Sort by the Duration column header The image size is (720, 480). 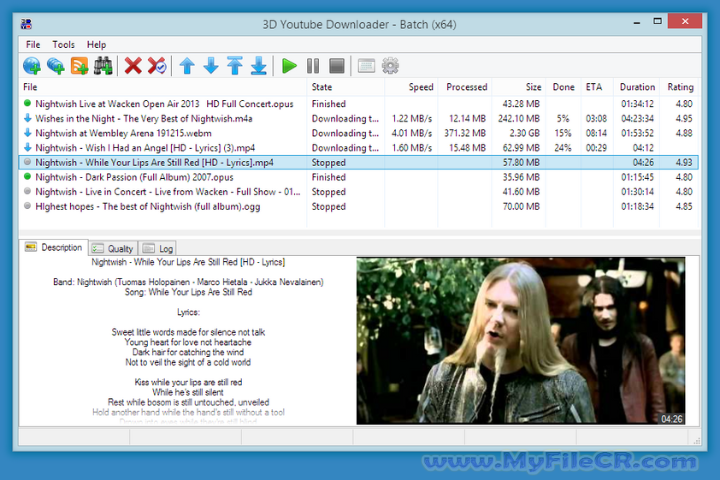636,87
